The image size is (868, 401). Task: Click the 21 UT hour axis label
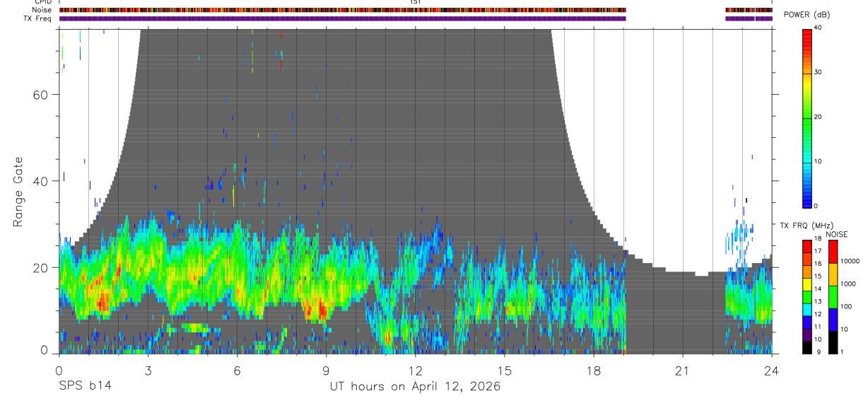pyautogui.click(x=683, y=371)
